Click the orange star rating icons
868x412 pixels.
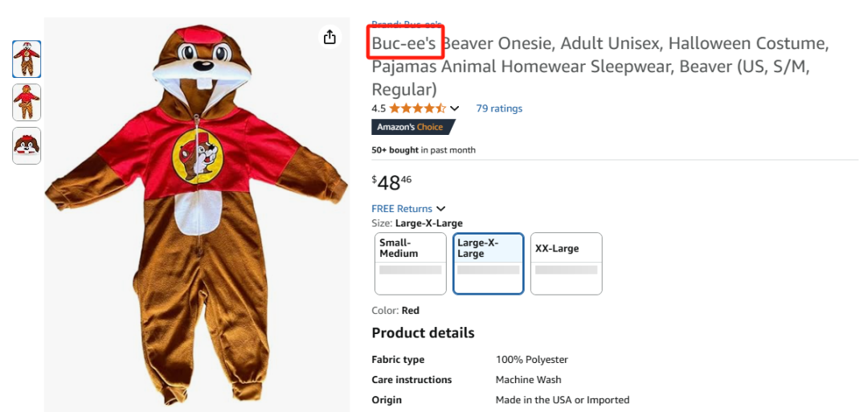(418, 108)
